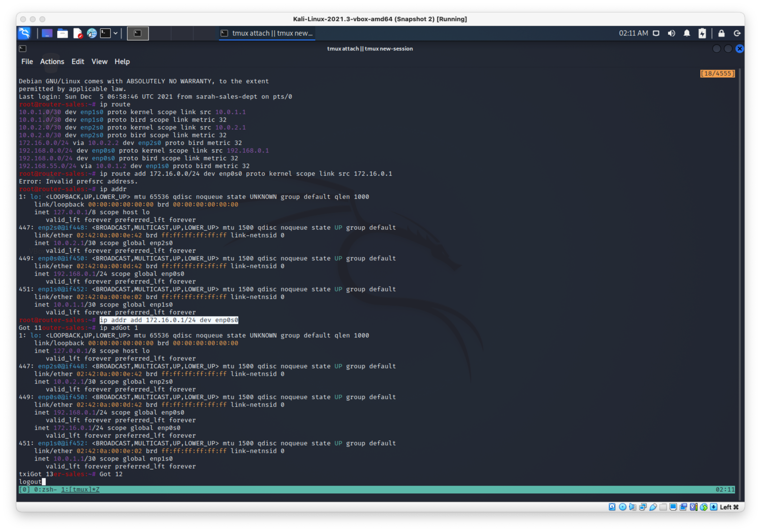This screenshot has width=761, height=532.
Task: Open VirtualBox hard disk activity indicator
Action: click(x=612, y=507)
